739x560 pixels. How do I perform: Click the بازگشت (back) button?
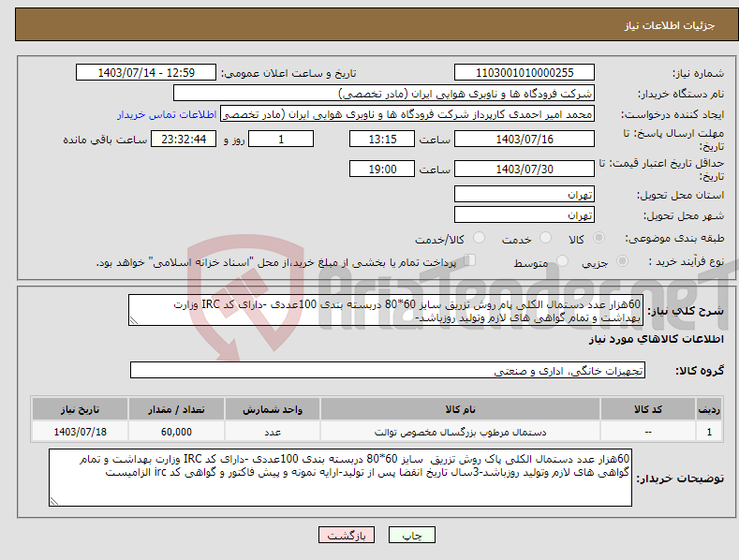point(347,535)
